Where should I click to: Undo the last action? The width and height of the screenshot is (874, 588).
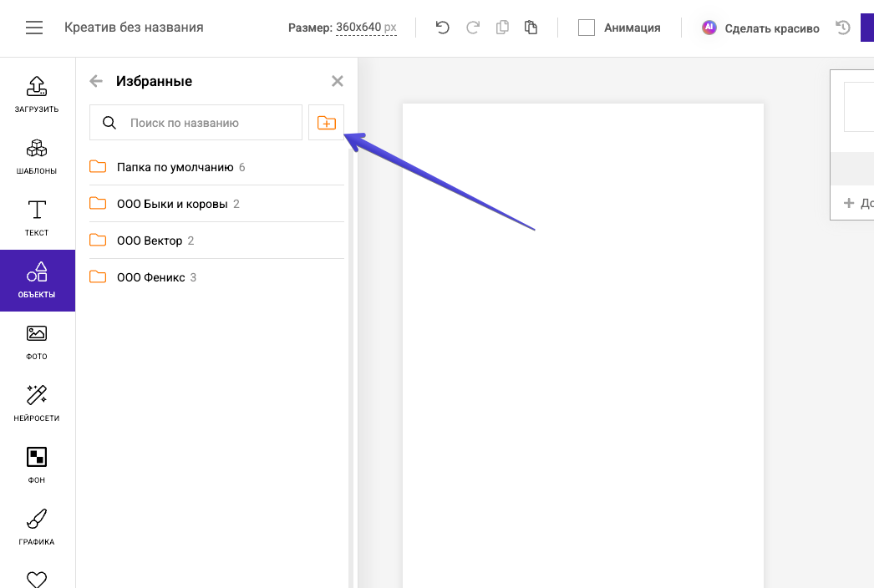pos(443,28)
